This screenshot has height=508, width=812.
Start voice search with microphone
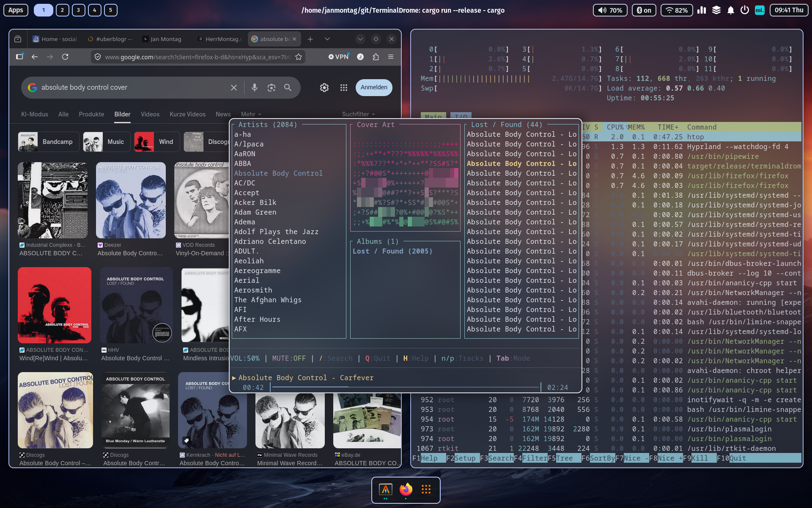(254, 87)
